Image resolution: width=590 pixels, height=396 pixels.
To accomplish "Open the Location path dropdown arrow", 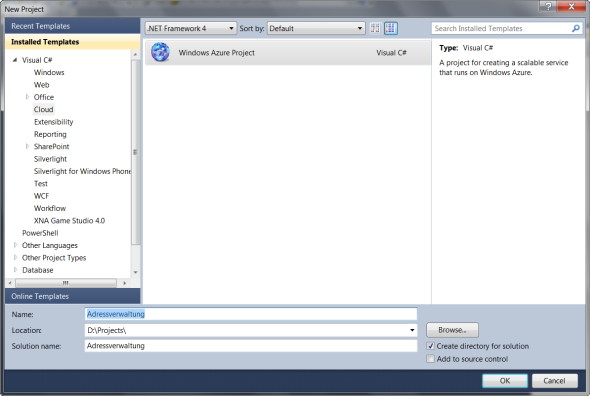I will click(412, 330).
